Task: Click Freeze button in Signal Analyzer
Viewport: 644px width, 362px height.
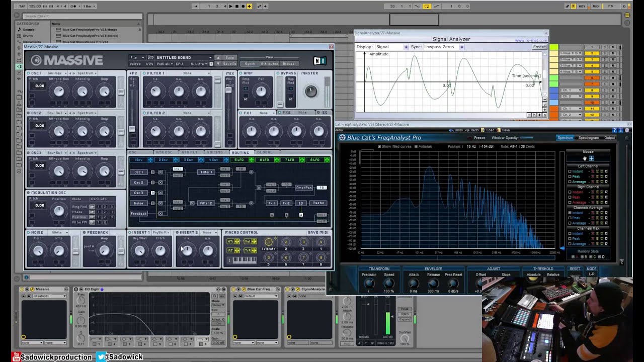Action: pyautogui.click(x=539, y=47)
